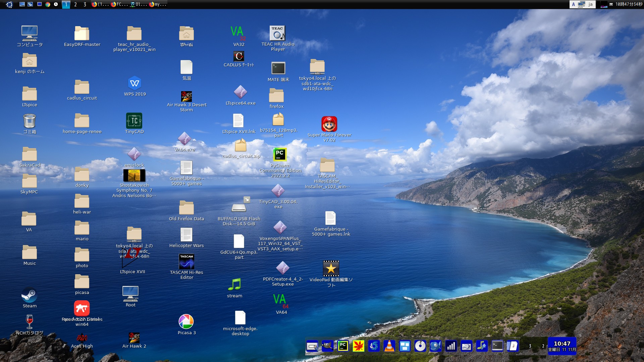The height and width of the screenshot is (362, 644).
Task: Toggle the input method A indicator
Action: coord(574,4)
